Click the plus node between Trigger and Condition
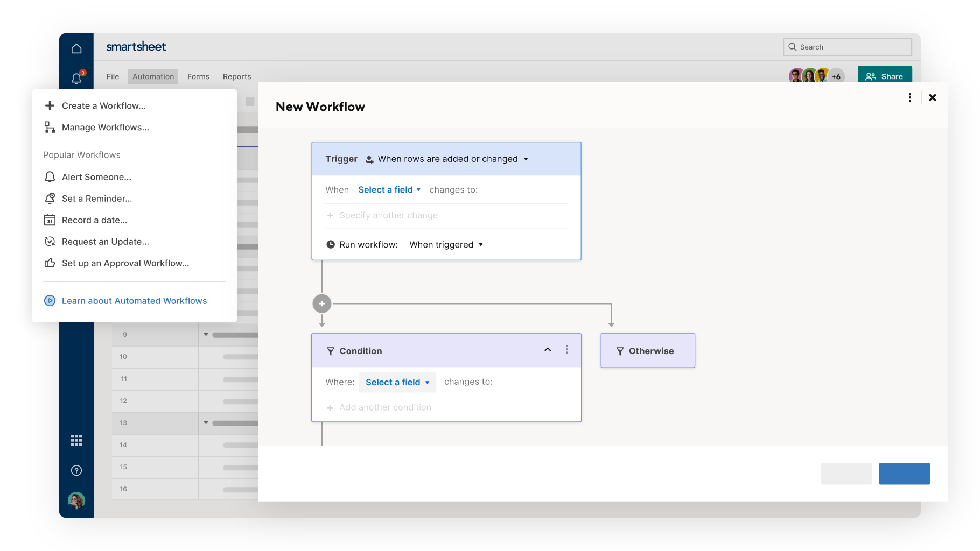 (322, 303)
